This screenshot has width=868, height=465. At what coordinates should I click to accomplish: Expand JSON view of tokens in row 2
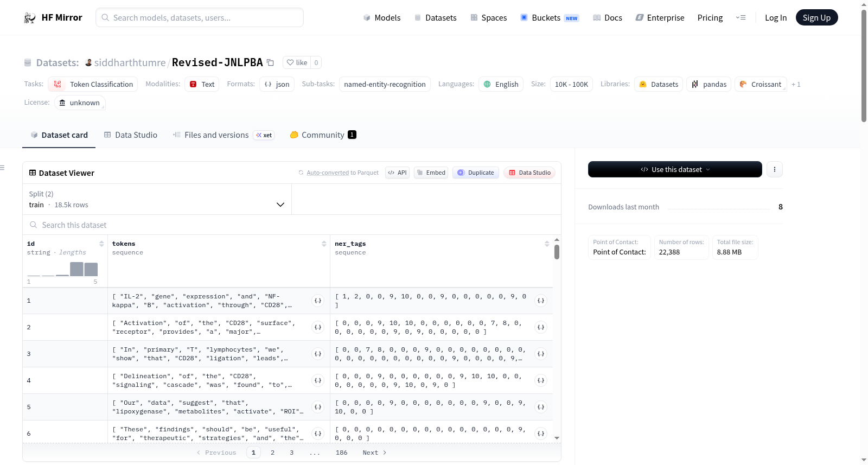pos(318,327)
